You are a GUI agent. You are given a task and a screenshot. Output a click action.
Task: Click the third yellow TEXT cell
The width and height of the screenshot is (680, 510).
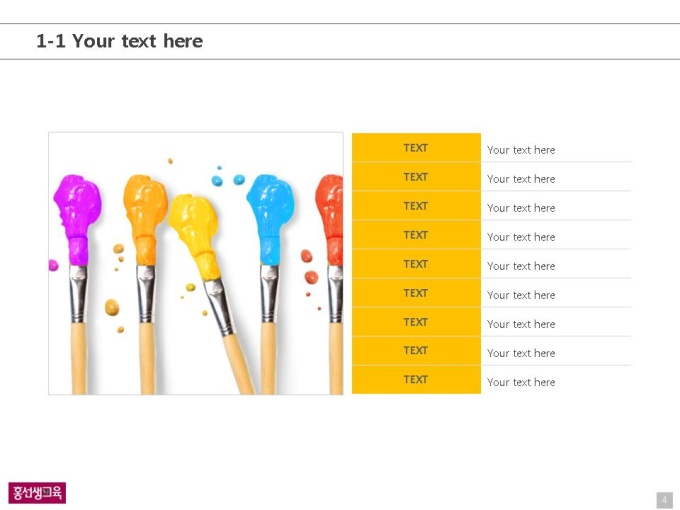click(416, 206)
